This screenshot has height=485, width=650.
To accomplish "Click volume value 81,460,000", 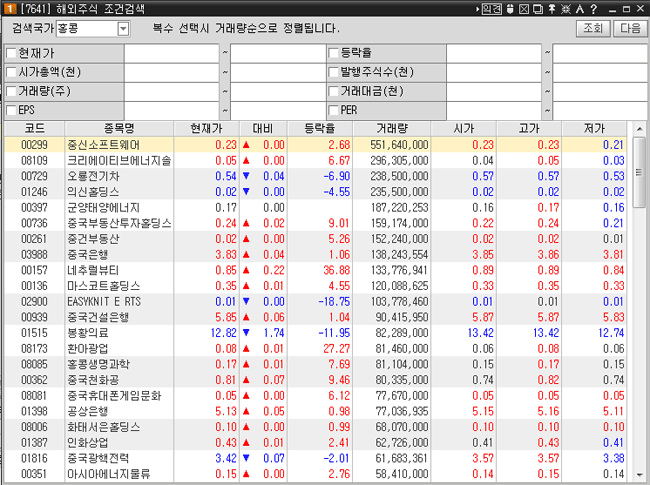I will click(x=402, y=349).
